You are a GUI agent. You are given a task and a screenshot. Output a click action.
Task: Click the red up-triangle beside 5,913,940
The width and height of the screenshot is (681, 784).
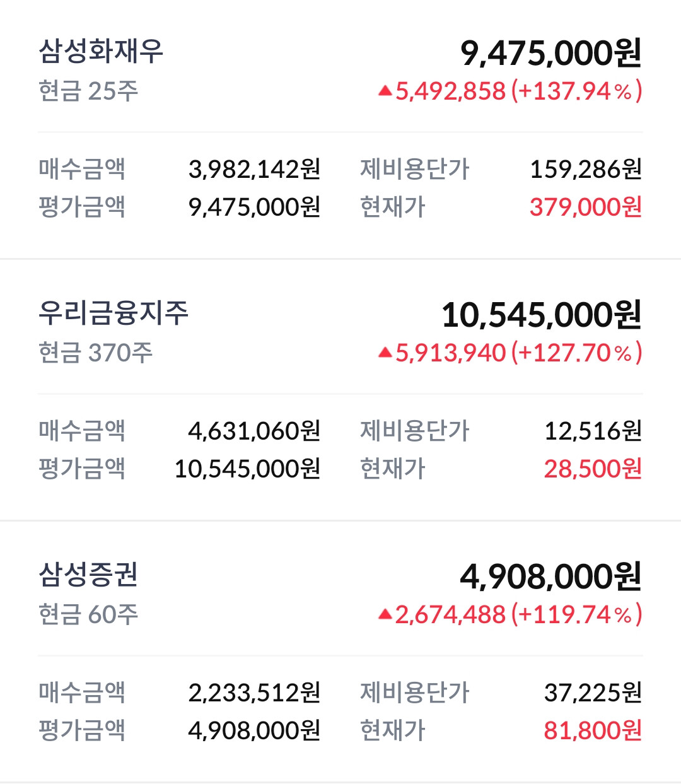[x=385, y=353]
